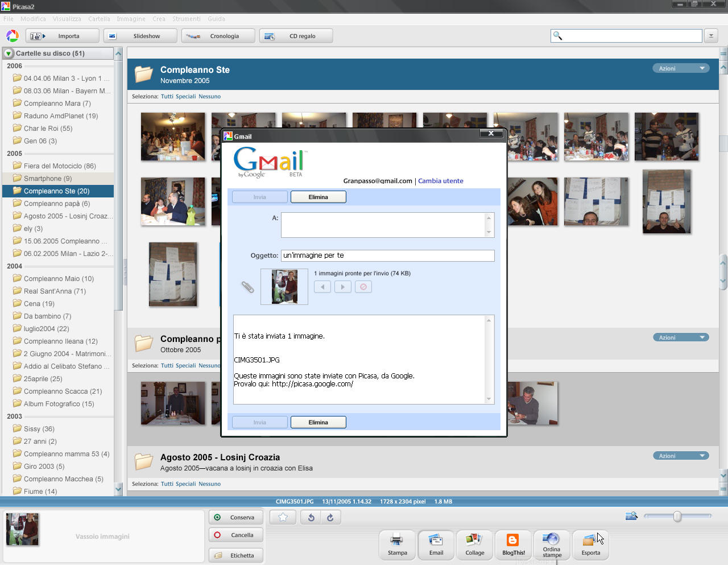Viewport: 728px width, 565px height.
Task: Select Nessuno in Agosto 2005 album
Action: (209, 484)
